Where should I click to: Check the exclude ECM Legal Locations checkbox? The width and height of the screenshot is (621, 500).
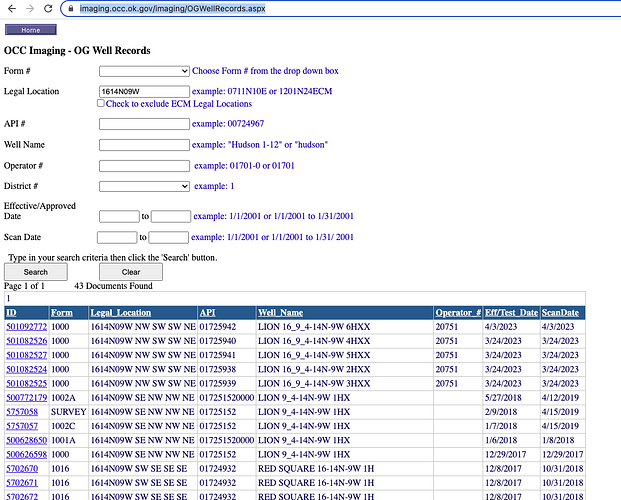click(101, 103)
